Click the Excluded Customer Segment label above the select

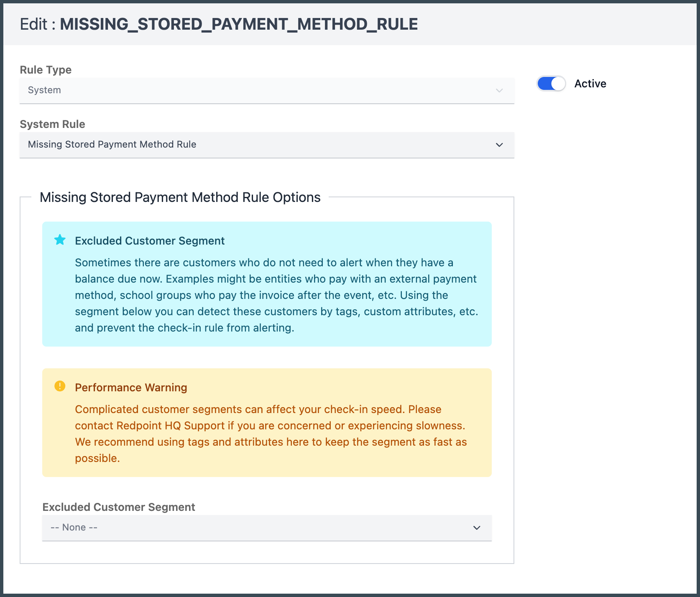(x=119, y=507)
